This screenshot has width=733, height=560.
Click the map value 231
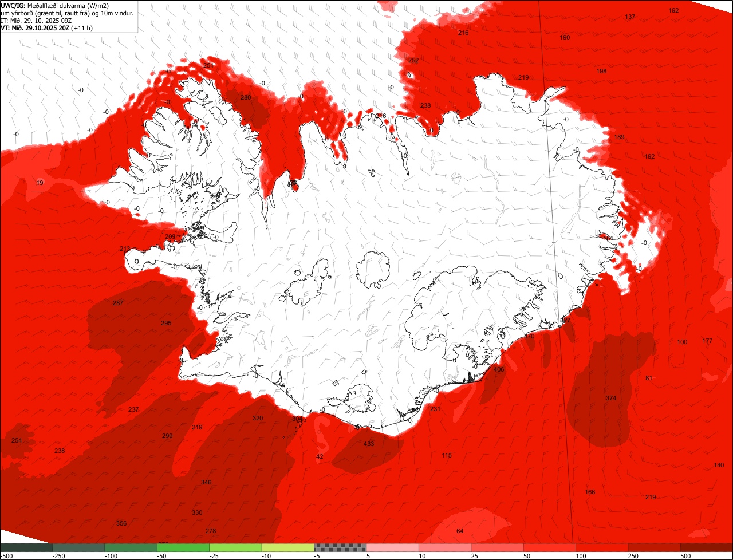click(435, 409)
